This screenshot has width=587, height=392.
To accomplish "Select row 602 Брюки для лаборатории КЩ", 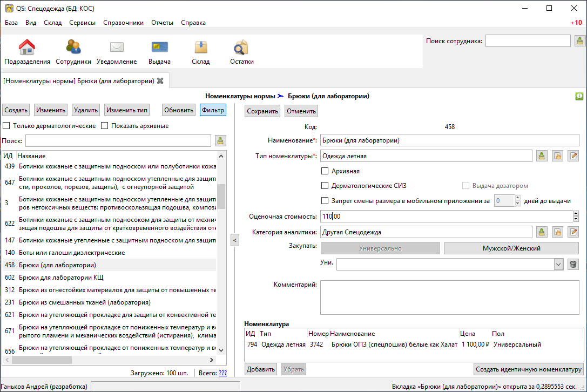I will [x=110, y=278].
